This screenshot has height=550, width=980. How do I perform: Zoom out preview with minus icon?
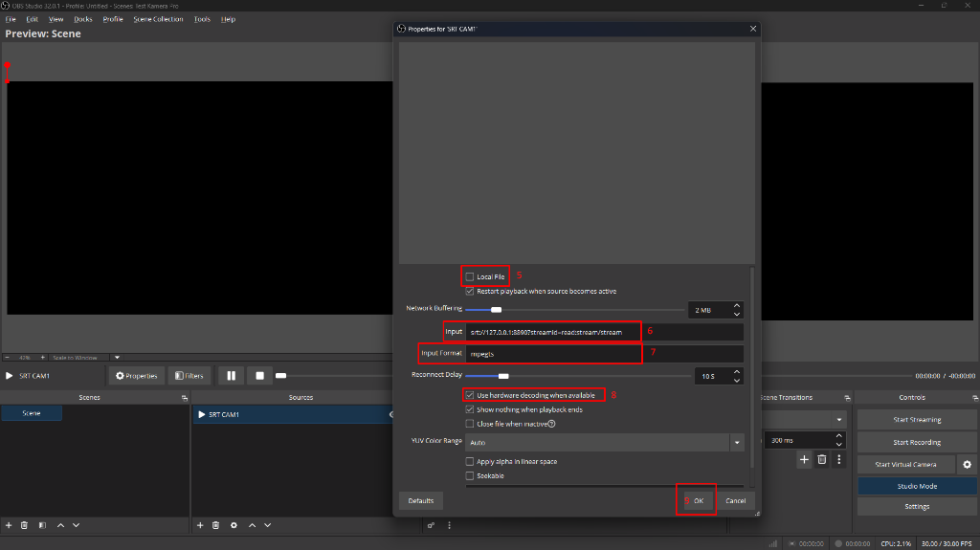8,358
